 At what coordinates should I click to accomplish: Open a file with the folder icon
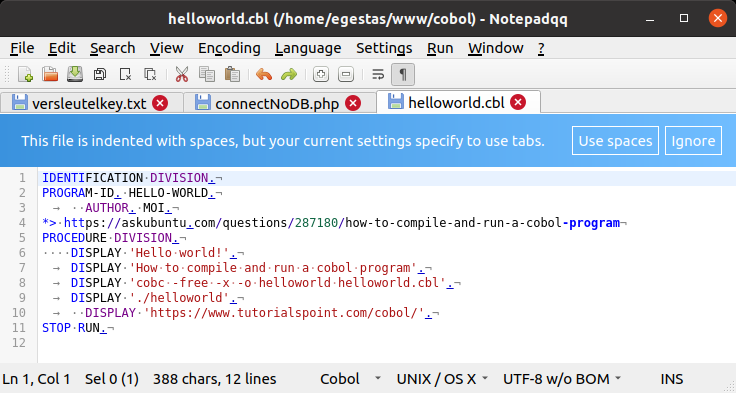50,74
